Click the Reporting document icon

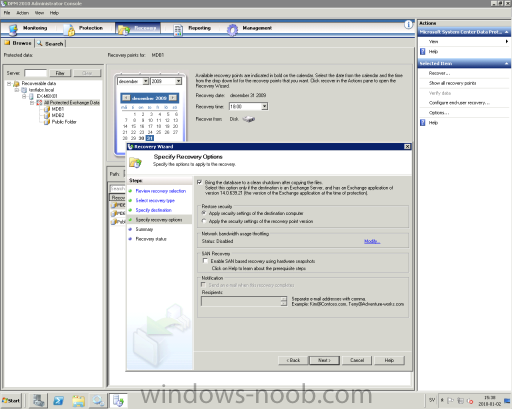tap(178, 30)
